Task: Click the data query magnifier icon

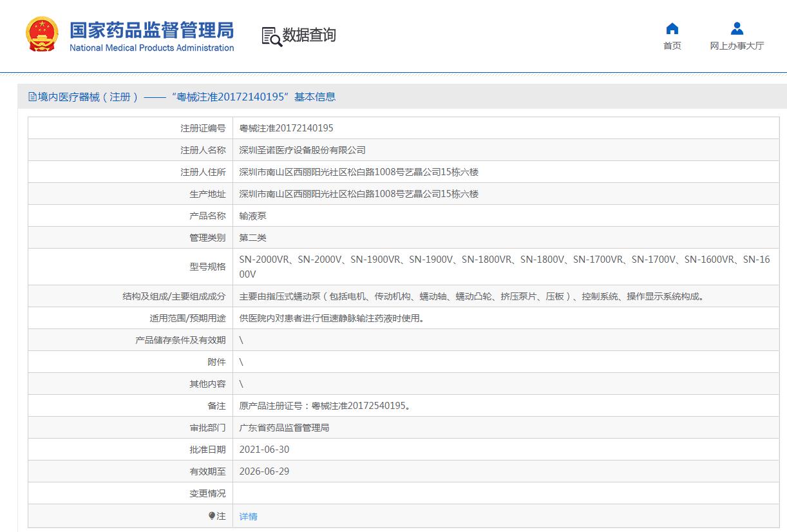Action: tap(271, 36)
